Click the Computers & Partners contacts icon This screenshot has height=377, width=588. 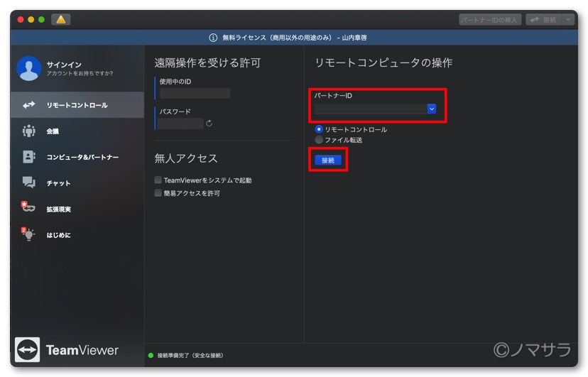(28, 157)
